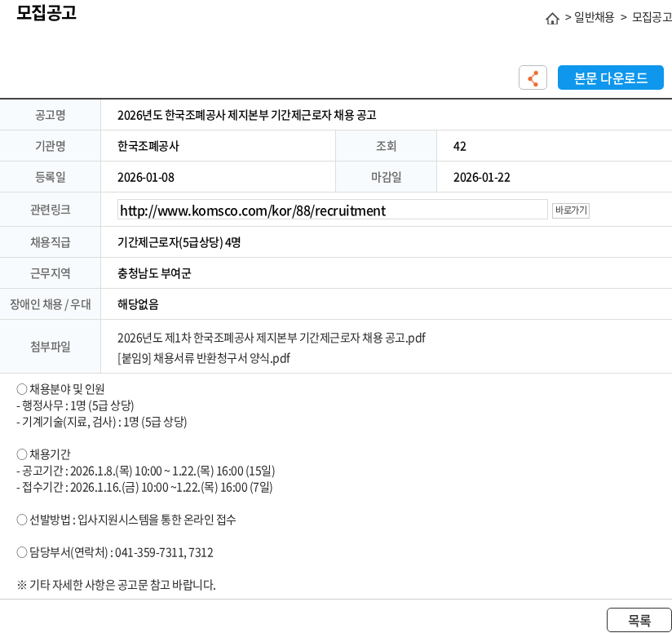Click the 채용기간 heading
The image size is (672, 633).
(43, 454)
